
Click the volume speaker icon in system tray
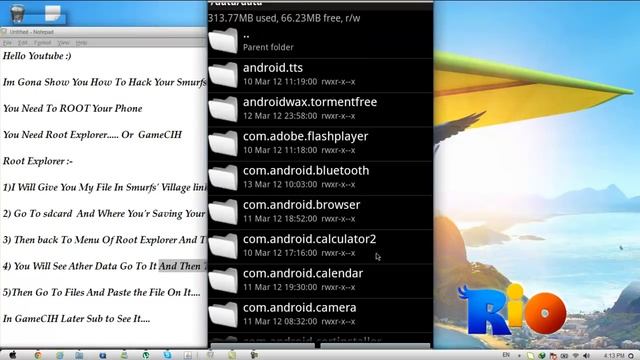coord(587,356)
